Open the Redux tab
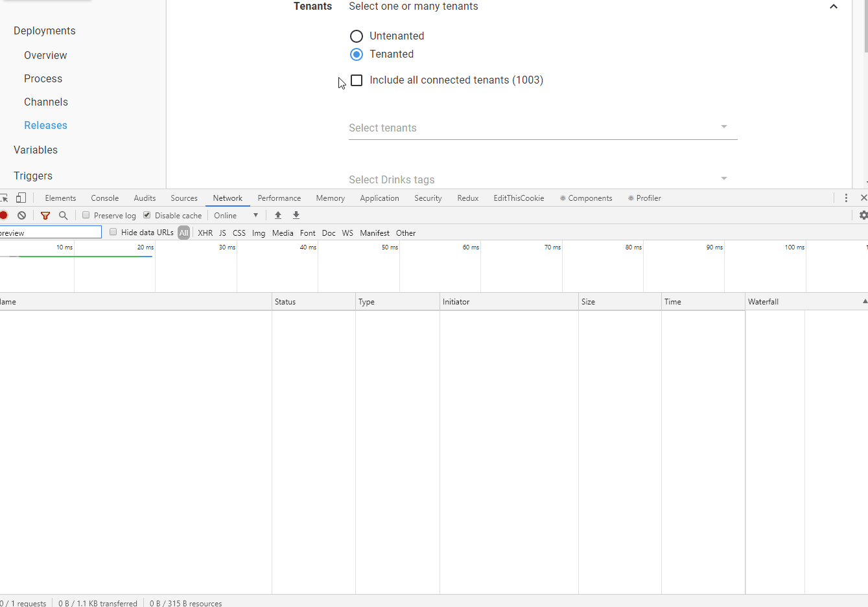Image resolution: width=868 pixels, height=607 pixels. point(468,198)
